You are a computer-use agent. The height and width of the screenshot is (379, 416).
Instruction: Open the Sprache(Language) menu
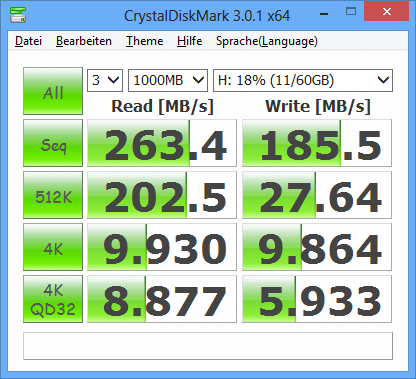tap(267, 41)
